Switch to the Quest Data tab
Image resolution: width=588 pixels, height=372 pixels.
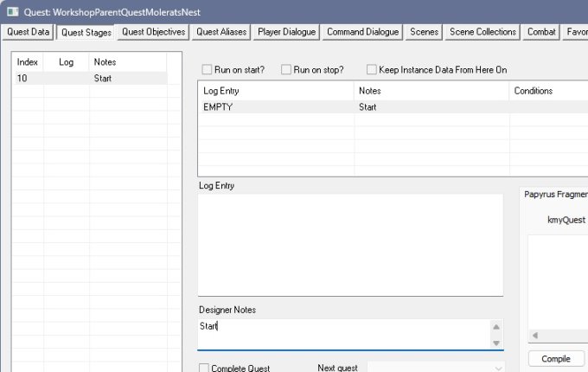point(29,32)
